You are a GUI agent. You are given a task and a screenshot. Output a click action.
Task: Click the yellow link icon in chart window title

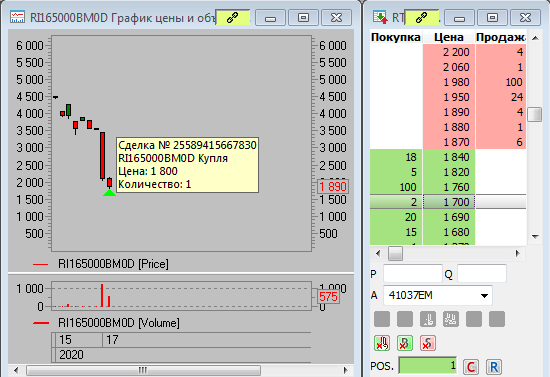click(233, 17)
